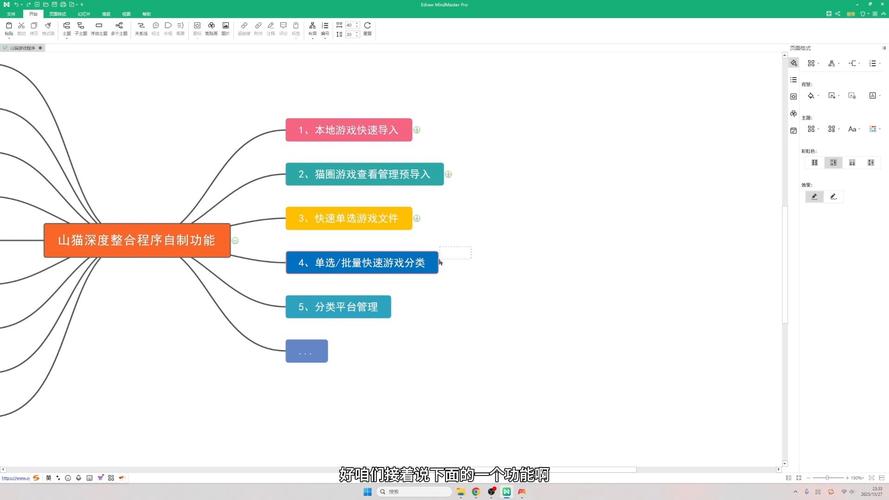Click the Copy icon in the ribbon
The width and height of the screenshot is (889, 500).
[x=33, y=26]
